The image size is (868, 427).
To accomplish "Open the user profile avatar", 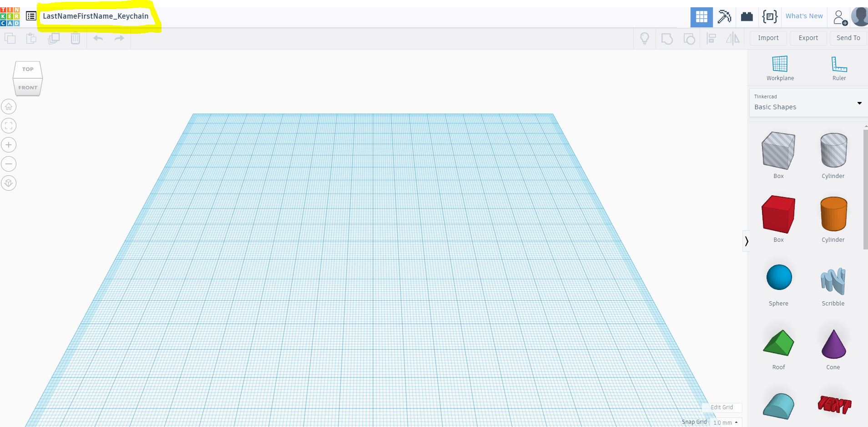I will [x=859, y=17].
